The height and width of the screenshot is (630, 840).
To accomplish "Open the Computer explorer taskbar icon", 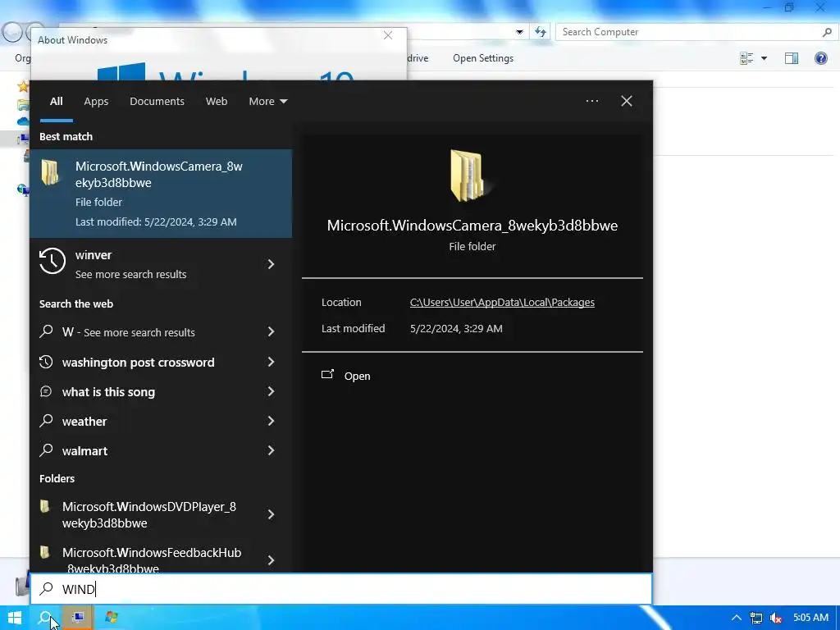I will pyautogui.click(x=78, y=618).
